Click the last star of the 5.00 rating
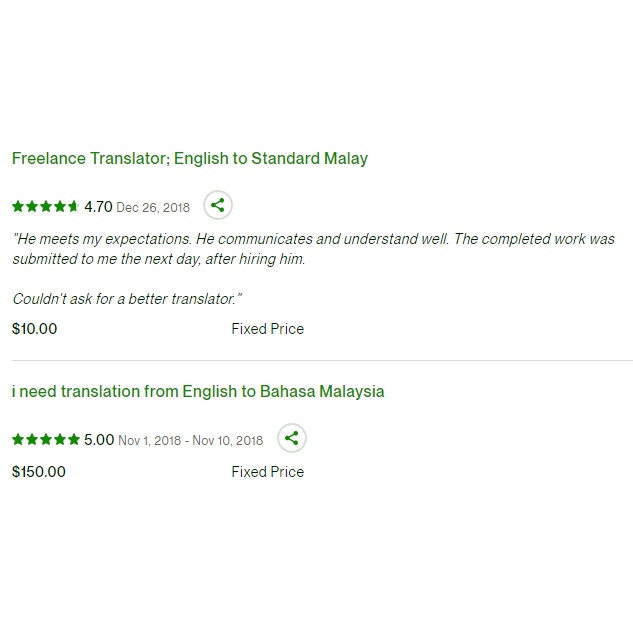The image size is (633, 633). coord(74,440)
